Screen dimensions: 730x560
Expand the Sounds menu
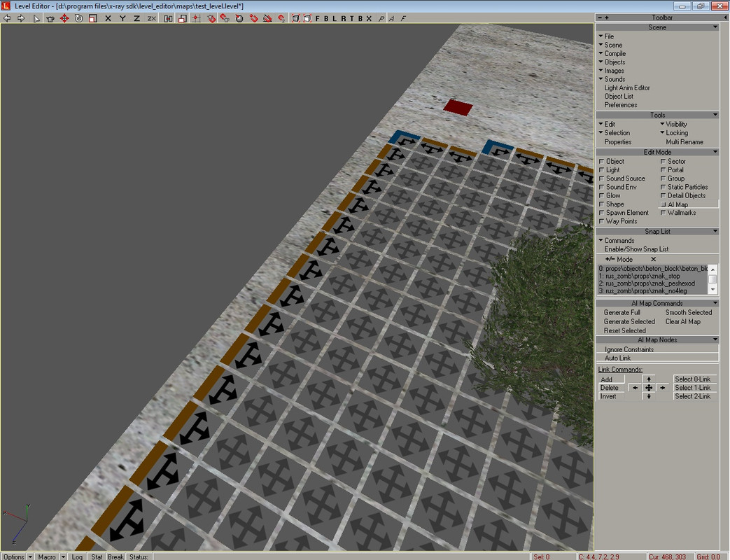coord(612,79)
